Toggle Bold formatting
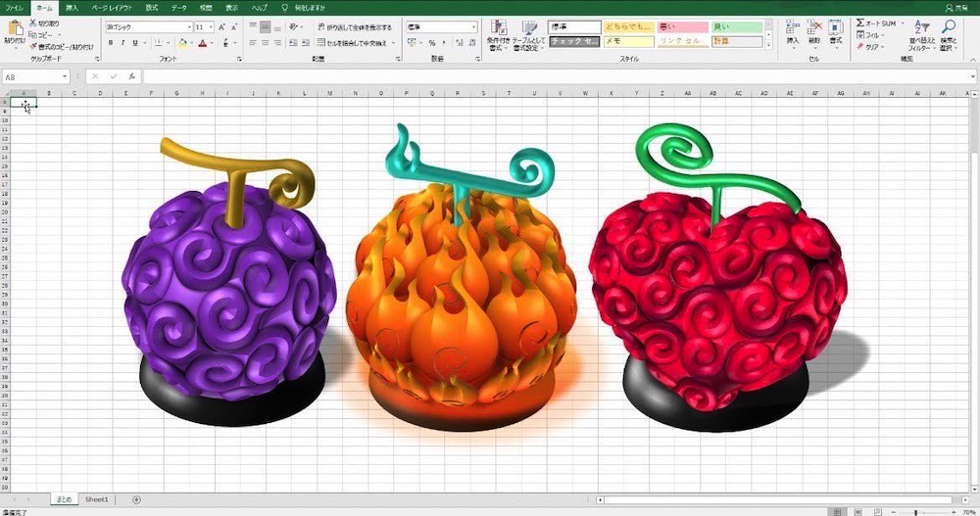This screenshot has width=980, height=516. click(110, 43)
